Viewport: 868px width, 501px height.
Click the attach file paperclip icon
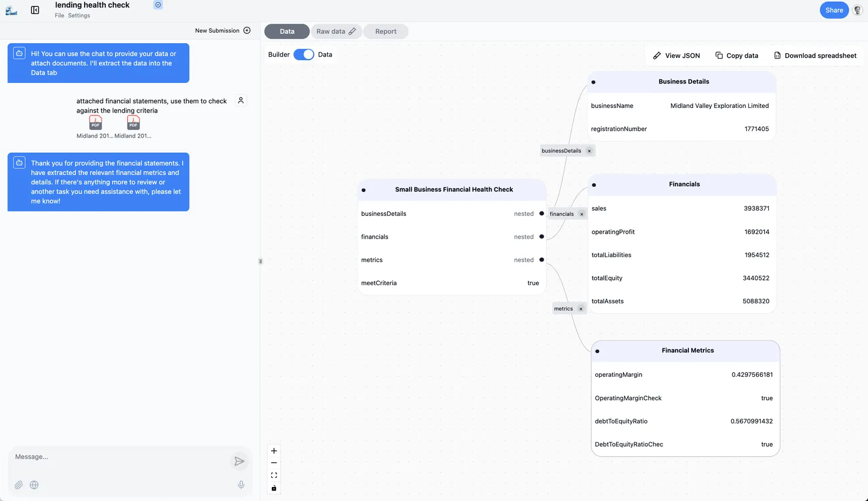(x=19, y=485)
